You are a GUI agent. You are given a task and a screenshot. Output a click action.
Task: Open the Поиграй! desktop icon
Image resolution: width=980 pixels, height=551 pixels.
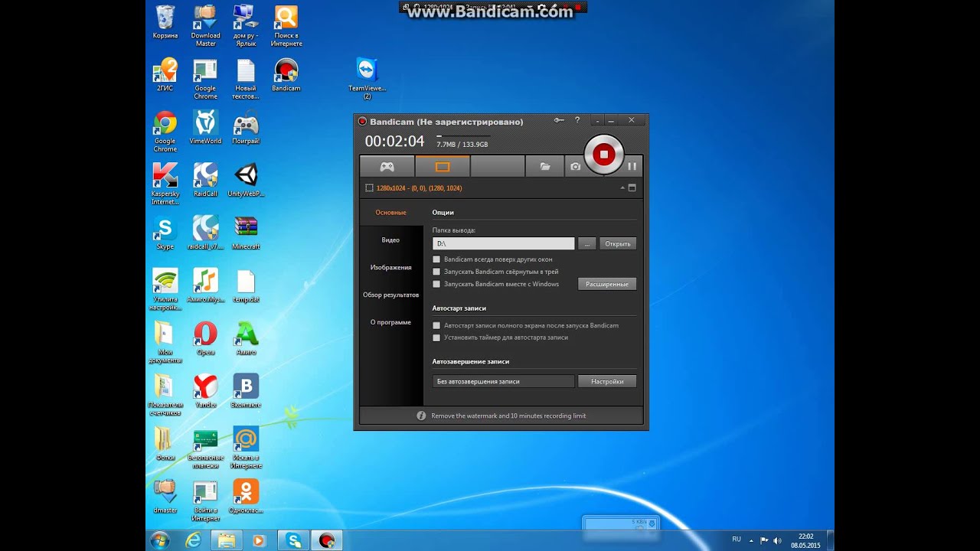coord(246,127)
